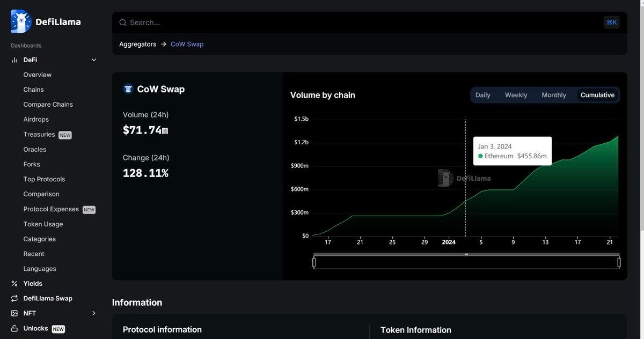
Task: Open DefiLlama Swap link
Action: (48, 299)
